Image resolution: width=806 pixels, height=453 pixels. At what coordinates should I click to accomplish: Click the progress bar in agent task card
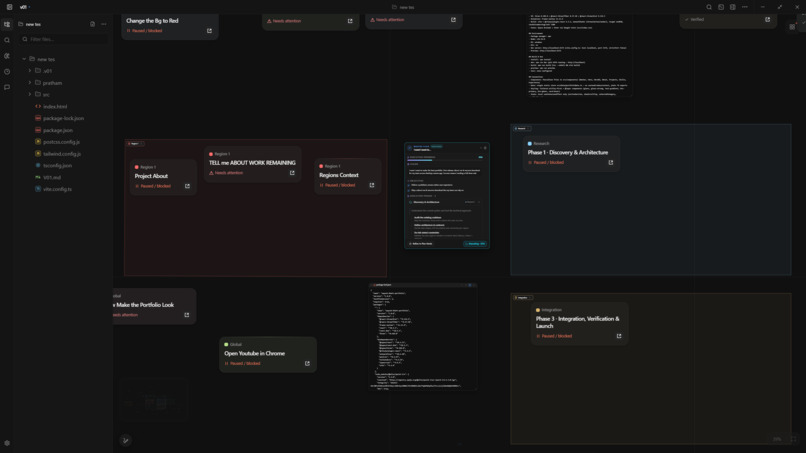coord(445,160)
